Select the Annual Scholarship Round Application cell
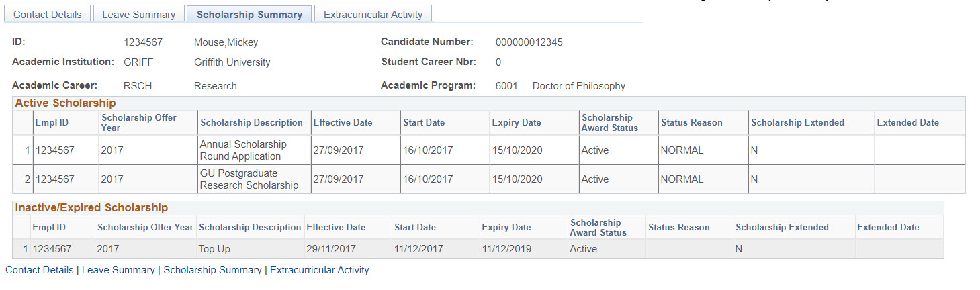980x290 pixels. click(242, 150)
